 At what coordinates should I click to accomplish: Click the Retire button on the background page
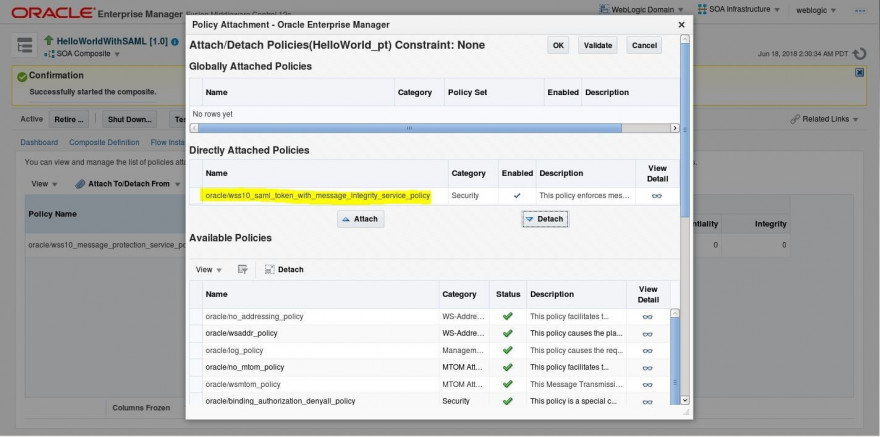click(x=68, y=119)
